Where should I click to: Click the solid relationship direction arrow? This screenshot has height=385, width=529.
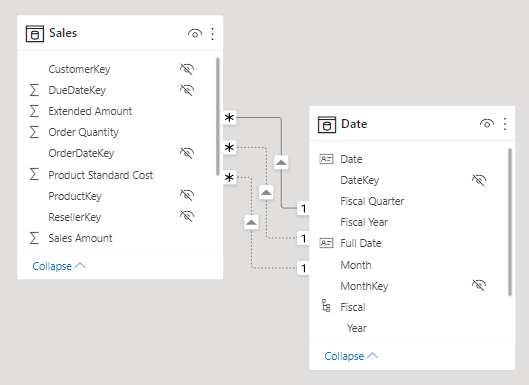[281, 163]
